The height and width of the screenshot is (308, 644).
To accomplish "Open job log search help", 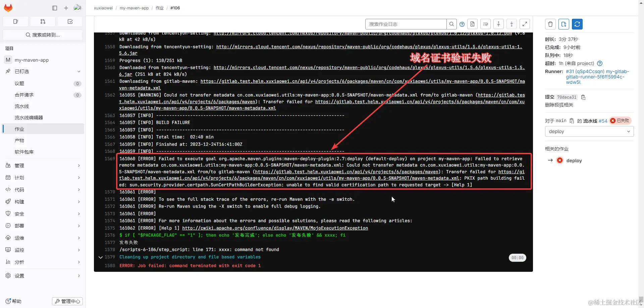I will tap(462, 24).
